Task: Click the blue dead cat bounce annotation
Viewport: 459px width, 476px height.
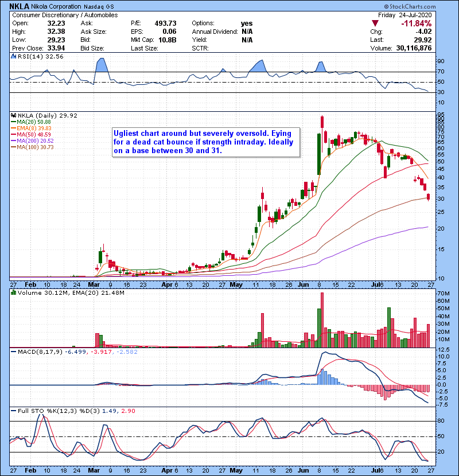Action: click(206, 142)
